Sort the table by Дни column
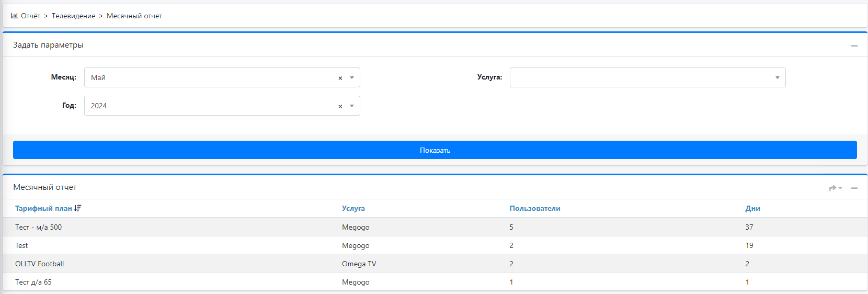Viewport: 868px width, 294px height. point(752,208)
